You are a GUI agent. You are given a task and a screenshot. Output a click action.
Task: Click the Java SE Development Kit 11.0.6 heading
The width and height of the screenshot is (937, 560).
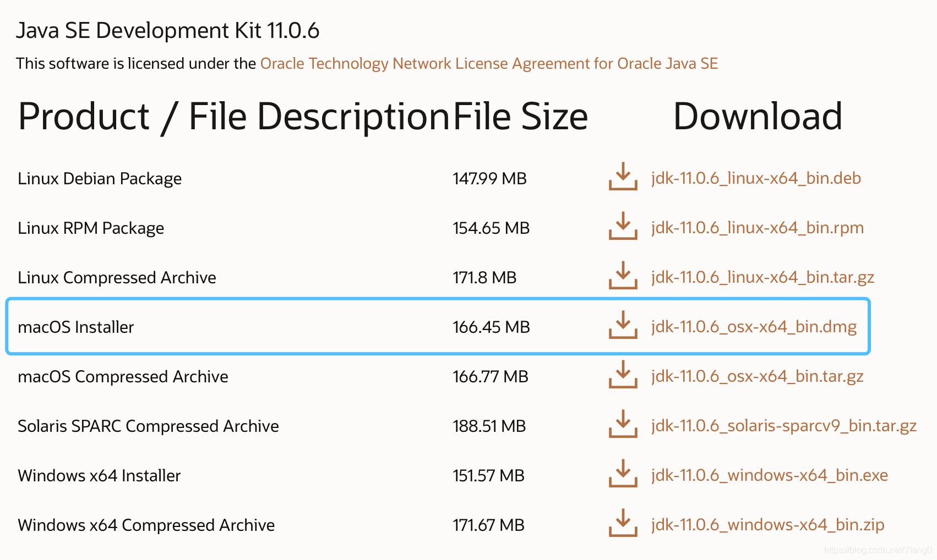pos(167,31)
